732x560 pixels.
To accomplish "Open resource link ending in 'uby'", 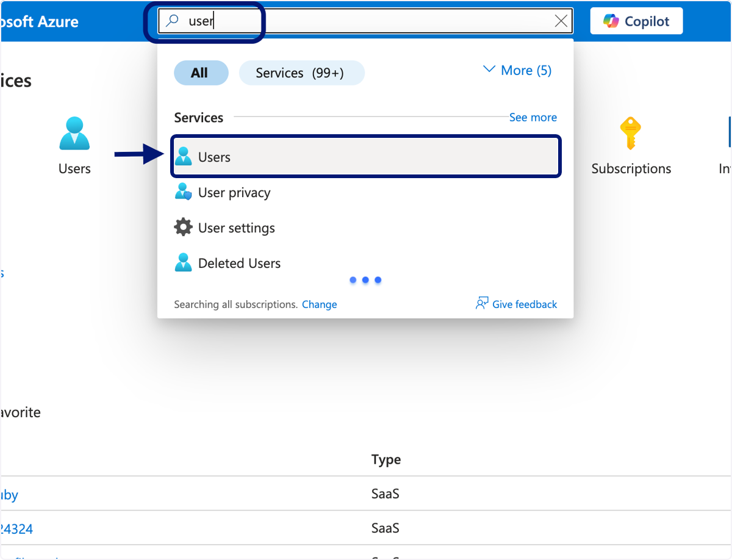I will [x=9, y=494].
